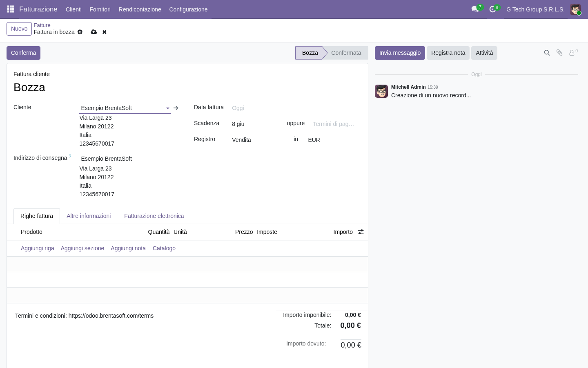The height and width of the screenshot is (368, 588).
Task: Click the Unità column header
Action: click(180, 232)
